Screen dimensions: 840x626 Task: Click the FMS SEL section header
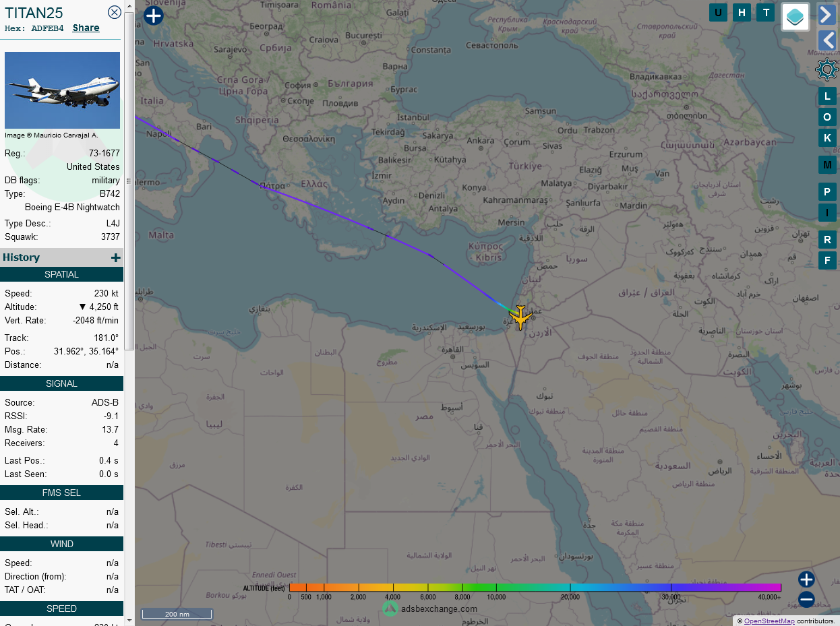coord(62,493)
